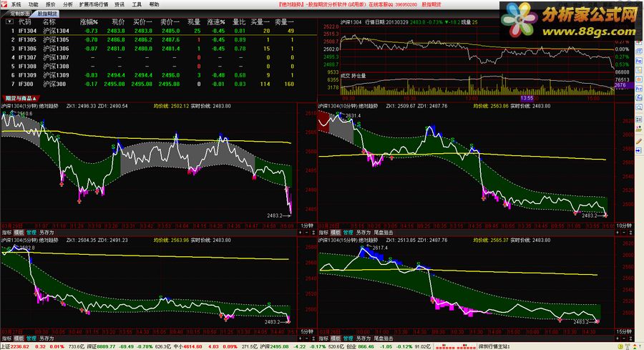
Task: Click the 'z' button on the 15分钟 chart
Action: pyautogui.click(x=631, y=339)
